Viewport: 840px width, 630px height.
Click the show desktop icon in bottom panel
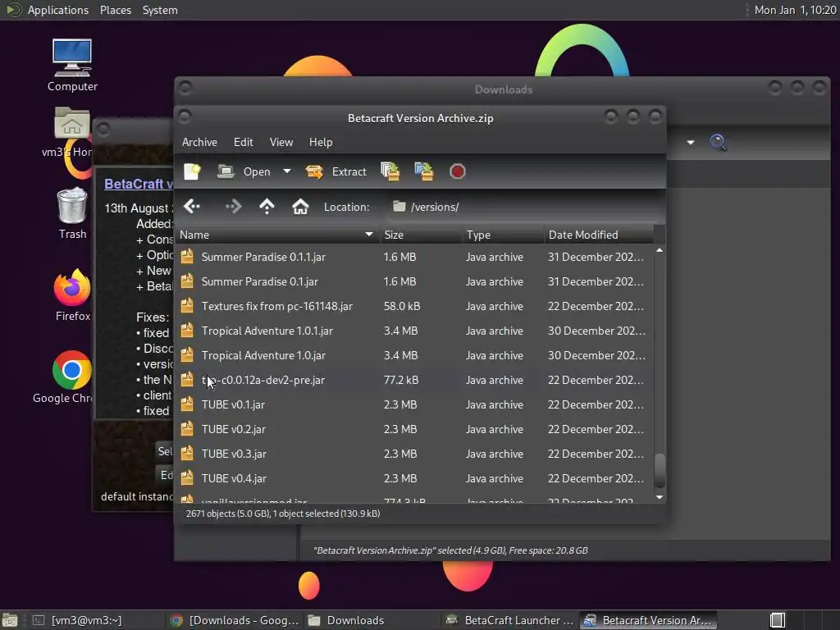coord(10,620)
